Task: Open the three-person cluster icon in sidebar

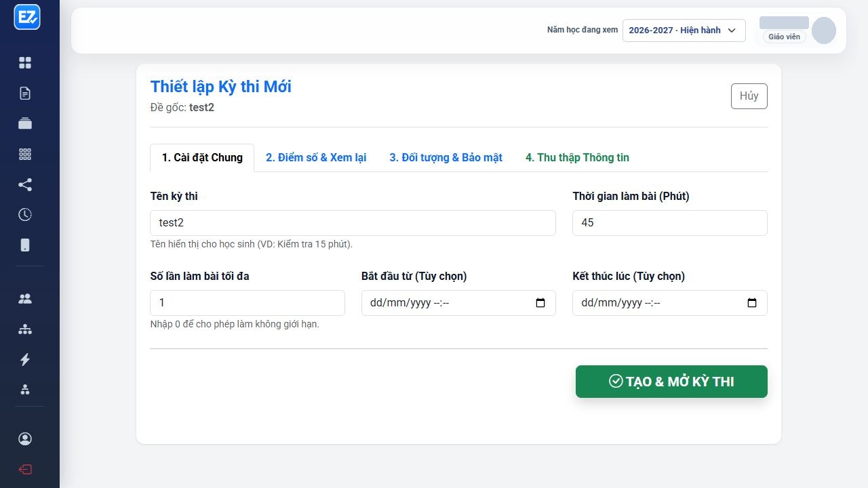Action: pyautogui.click(x=25, y=390)
